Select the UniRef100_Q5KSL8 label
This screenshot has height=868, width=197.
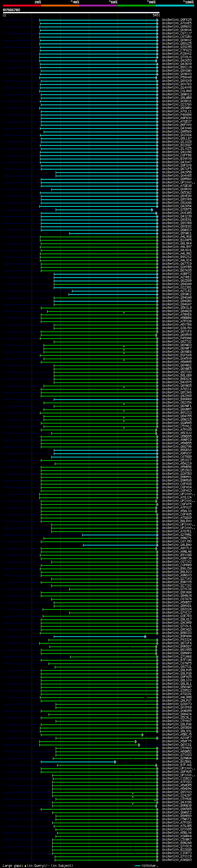(177, 308)
